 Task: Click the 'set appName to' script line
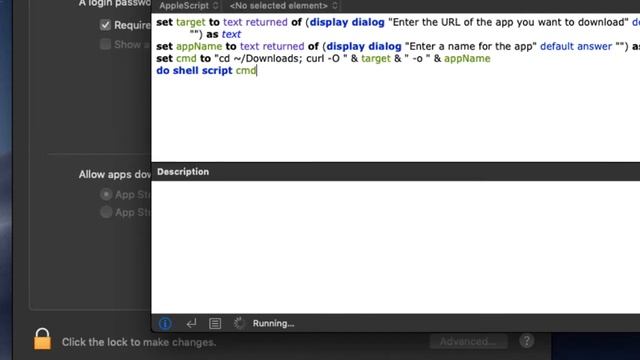[398, 47]
